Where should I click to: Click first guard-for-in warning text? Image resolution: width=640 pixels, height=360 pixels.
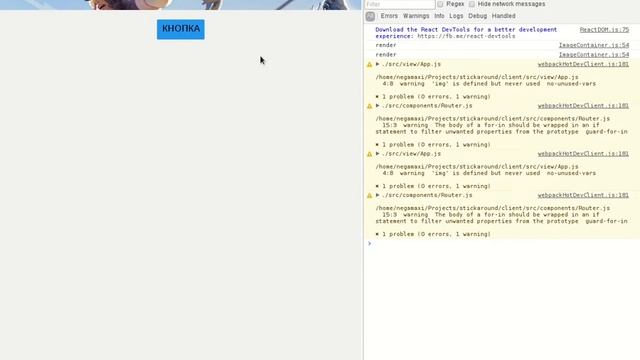501,129
